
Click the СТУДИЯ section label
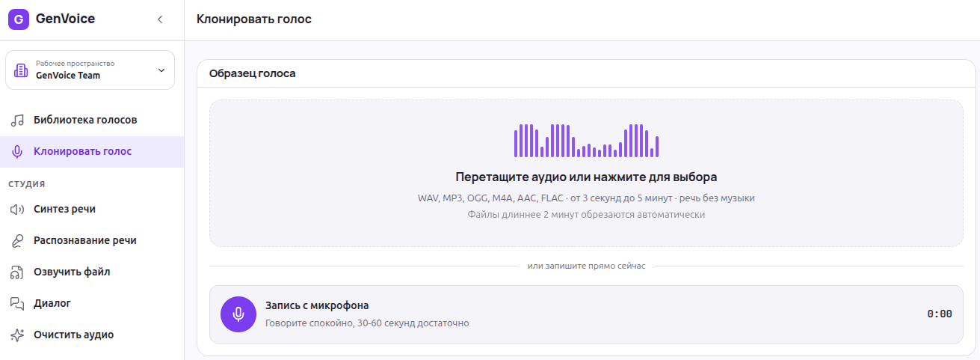pos(27,183)
